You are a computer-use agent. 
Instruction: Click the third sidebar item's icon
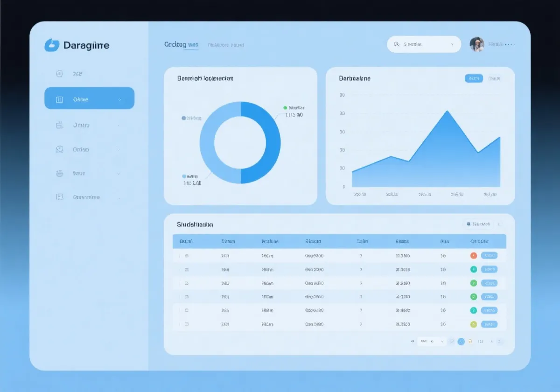pyautogui.click(x=59, y=125)
